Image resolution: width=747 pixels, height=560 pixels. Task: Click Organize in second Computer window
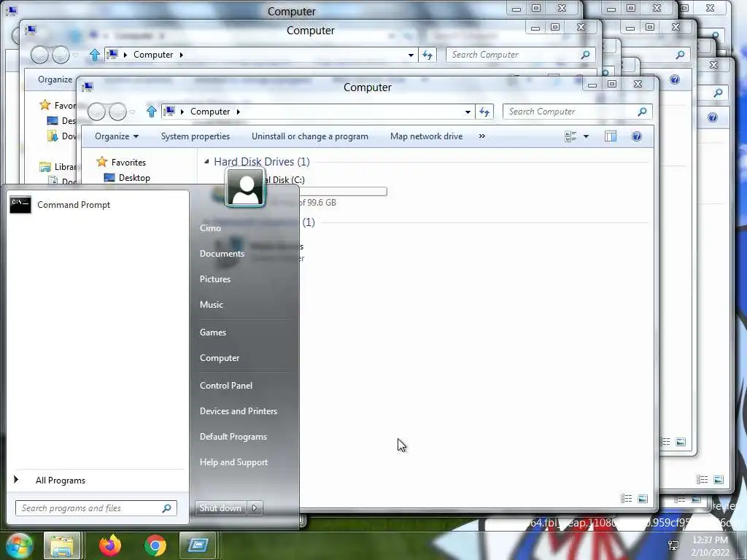tap(55, 79)
